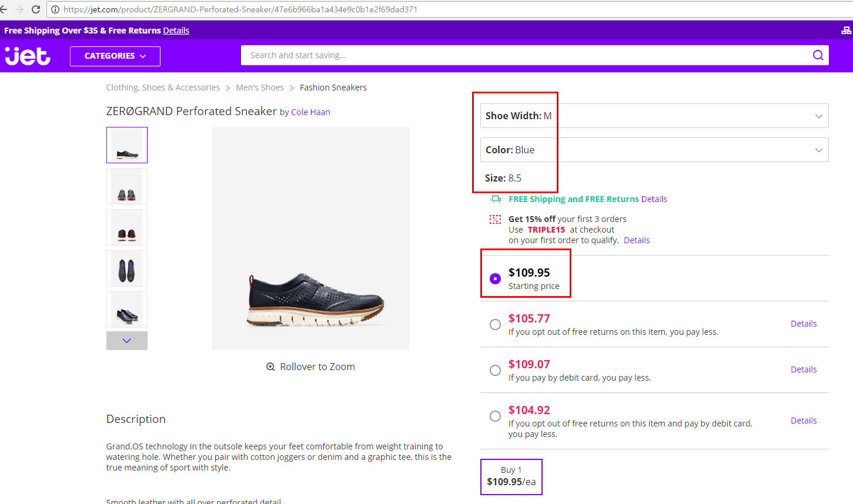Open the Cole Haan brand link
This screenshot has height=504, width=853.
310,112
